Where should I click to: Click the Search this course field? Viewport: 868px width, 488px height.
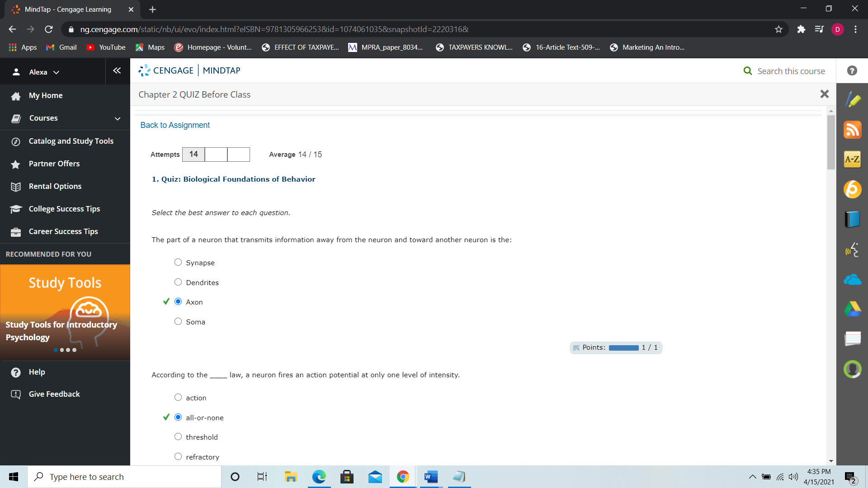pyautogui.click(x=791, y=71)
